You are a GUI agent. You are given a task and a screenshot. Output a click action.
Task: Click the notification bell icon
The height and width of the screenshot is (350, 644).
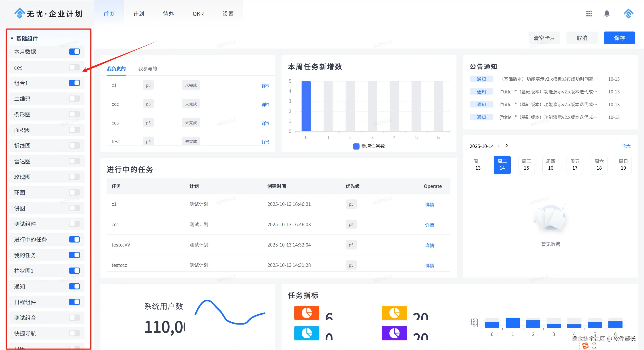(607, 13)
